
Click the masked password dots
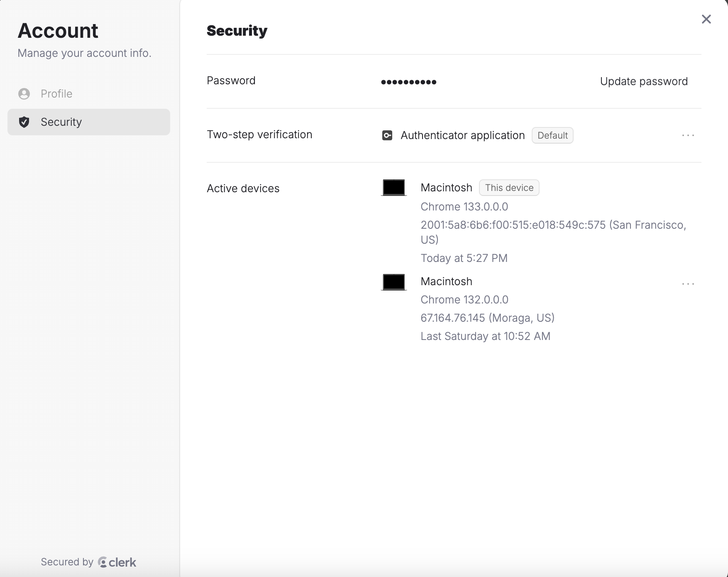408,82
